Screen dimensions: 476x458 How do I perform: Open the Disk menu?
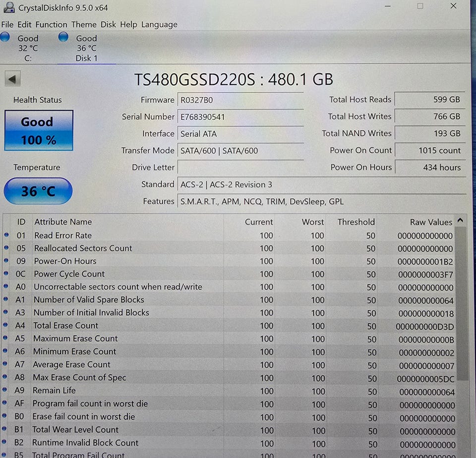coord(109,24)
